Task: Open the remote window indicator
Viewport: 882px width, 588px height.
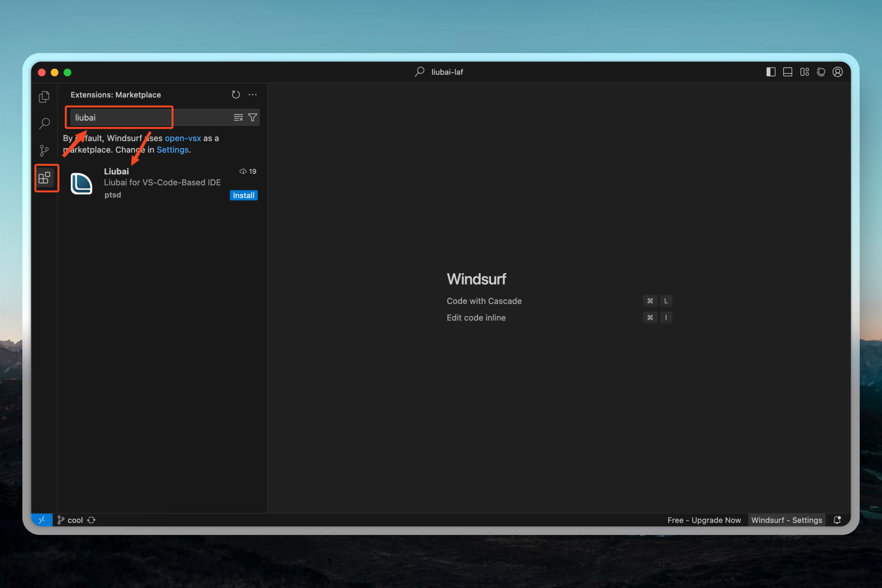Action: point(42,520)
